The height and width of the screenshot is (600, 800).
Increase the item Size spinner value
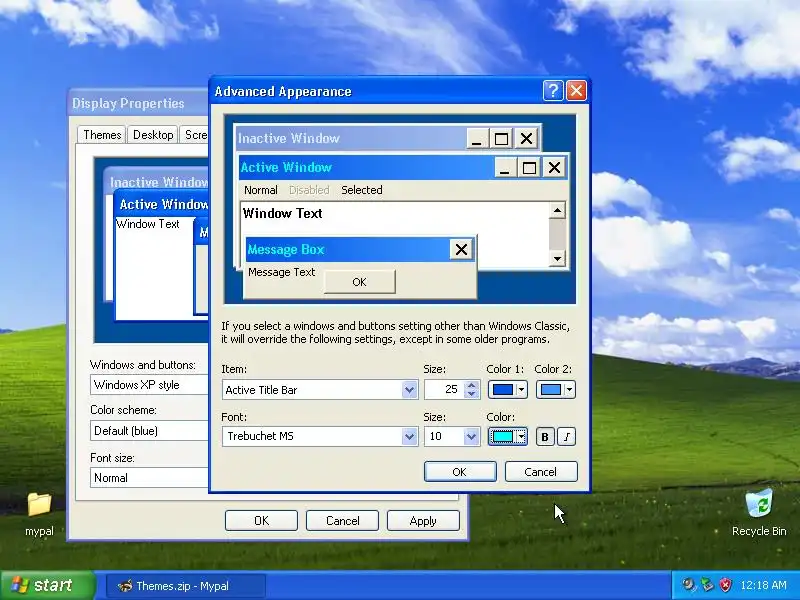point(471,385)
